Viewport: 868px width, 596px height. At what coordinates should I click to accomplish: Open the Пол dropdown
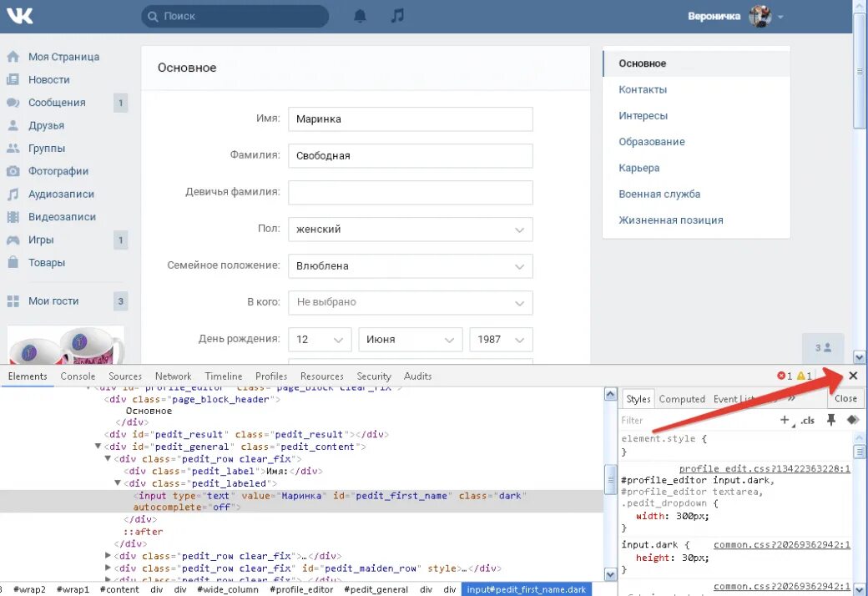click(x=410, y=230)
